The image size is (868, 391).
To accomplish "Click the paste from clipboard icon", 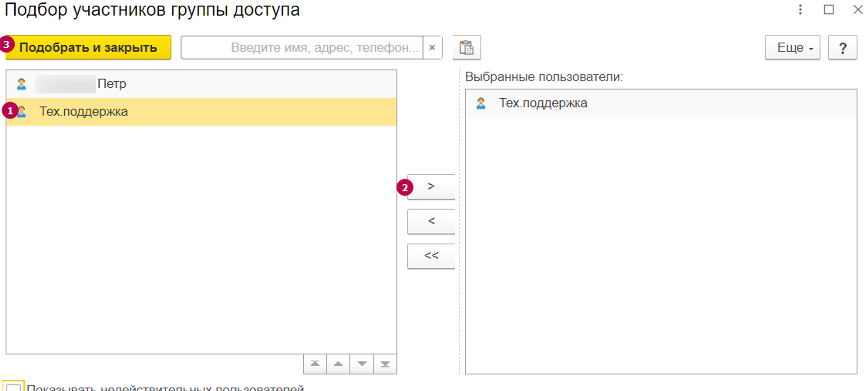I will click(467, 47).
